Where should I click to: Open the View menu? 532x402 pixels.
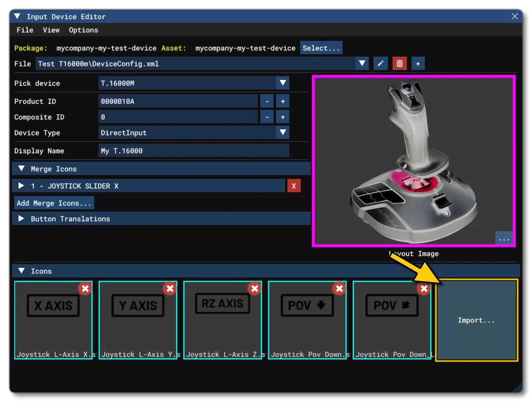[x=51, y=30]
